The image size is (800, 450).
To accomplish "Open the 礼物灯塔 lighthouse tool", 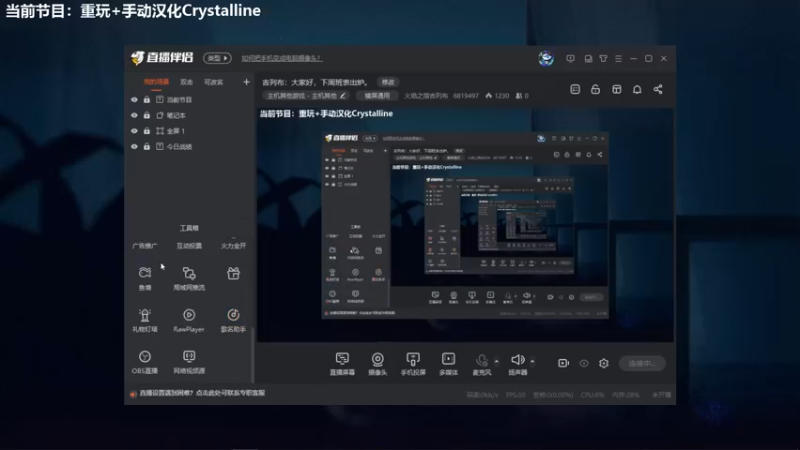I will click(145, 320).
